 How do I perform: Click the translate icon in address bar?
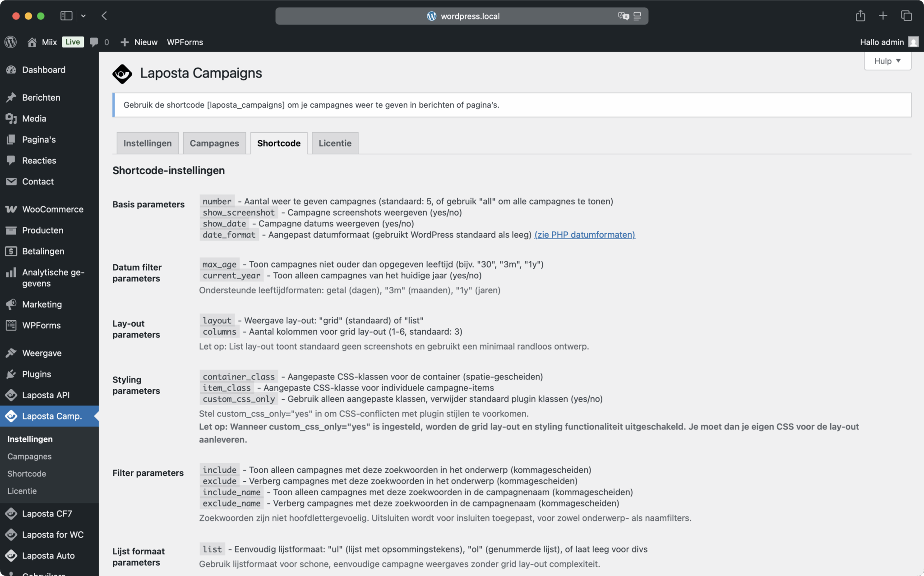click(623, 16)
